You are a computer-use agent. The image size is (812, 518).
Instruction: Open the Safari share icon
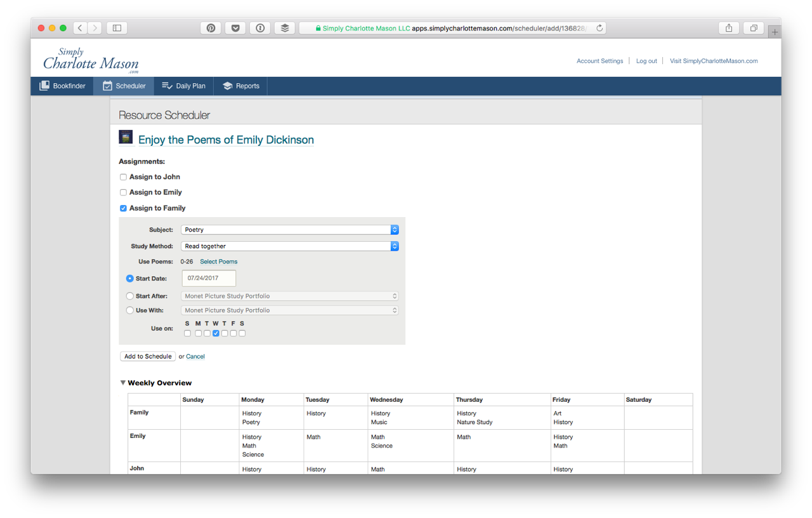(x=729, y=28)
